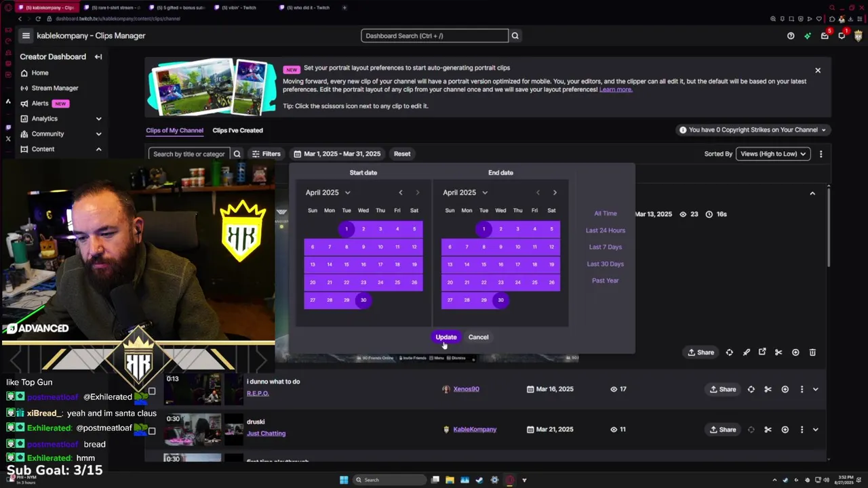This screenshot has height=488, width=868.
Task: Switch to the Clips I've Created tab
Action: tap(237, 130)
